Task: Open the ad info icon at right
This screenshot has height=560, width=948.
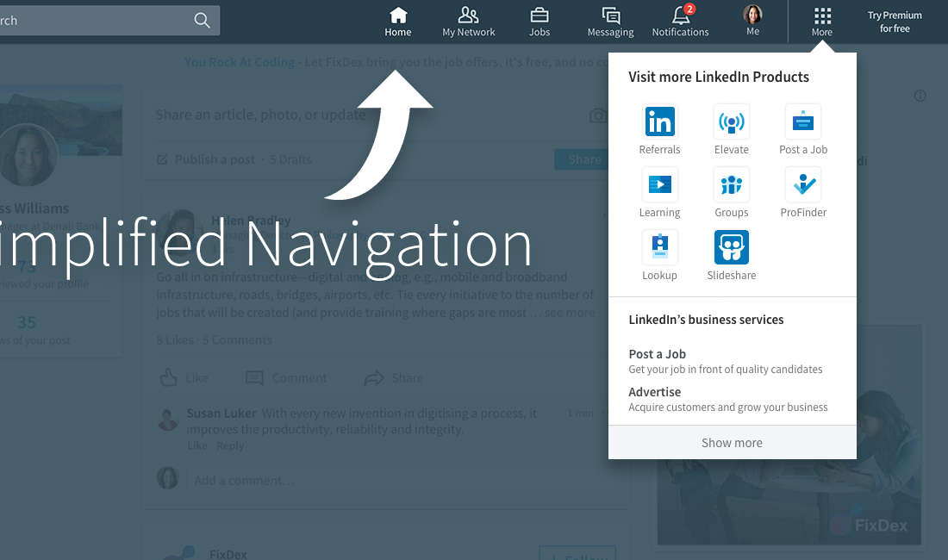Action: (920, 96)
